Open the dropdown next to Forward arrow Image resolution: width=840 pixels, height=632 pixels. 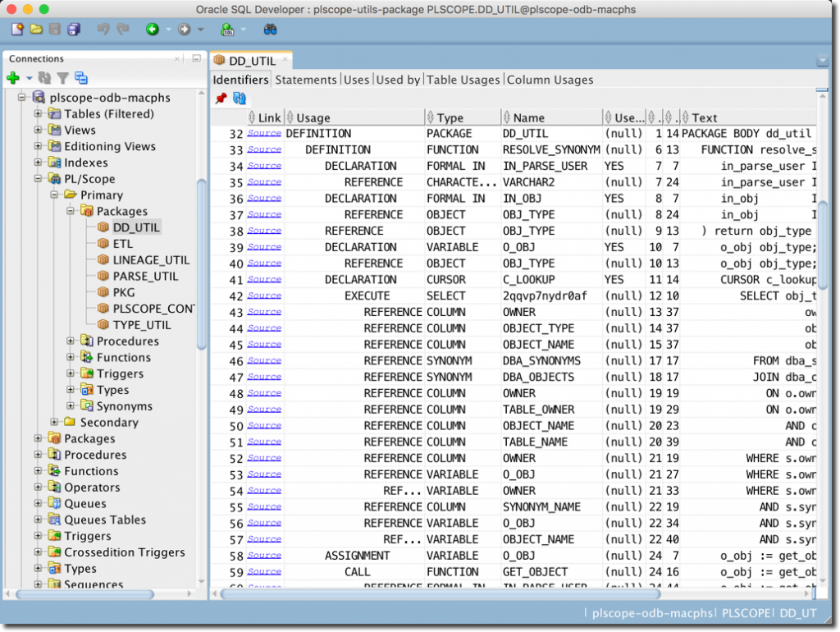[x=201, y=30]
